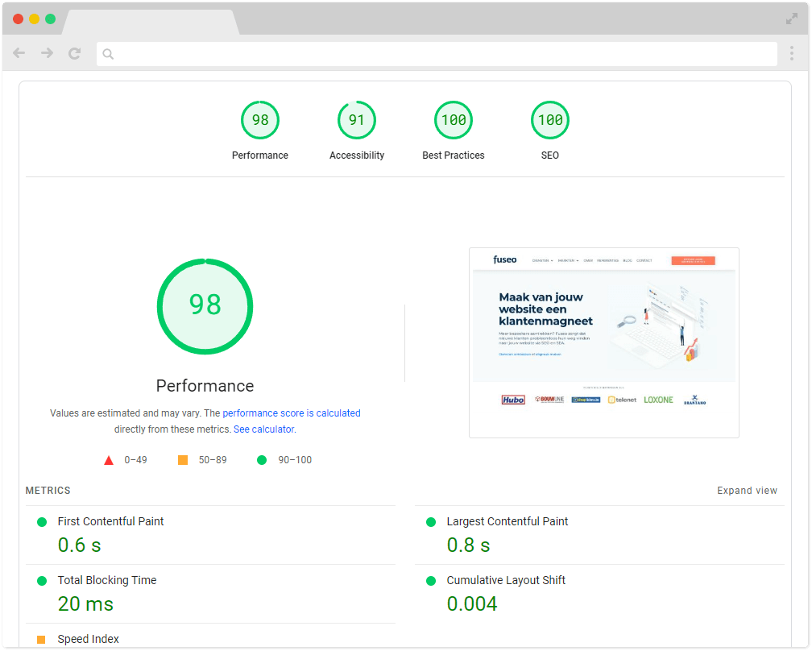The image size is (812, 651).
Task: Click the '0.004' value
Action: click(x=472, y=604)
